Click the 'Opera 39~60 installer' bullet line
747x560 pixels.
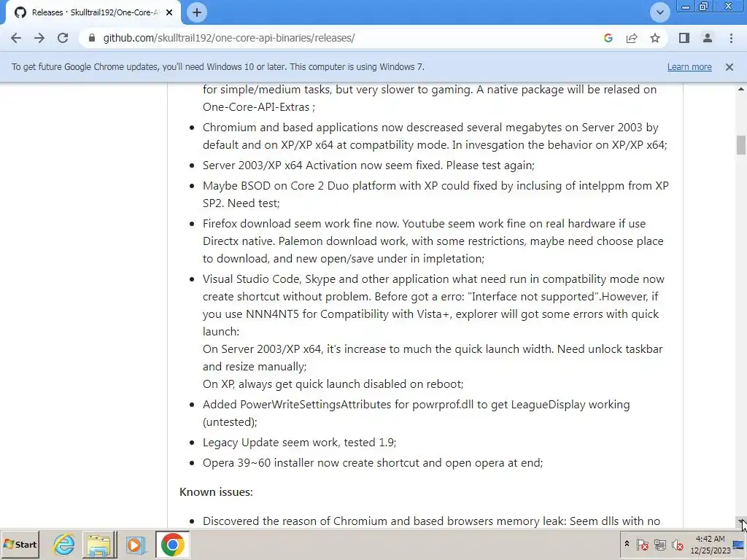click(x=373, y=463)
